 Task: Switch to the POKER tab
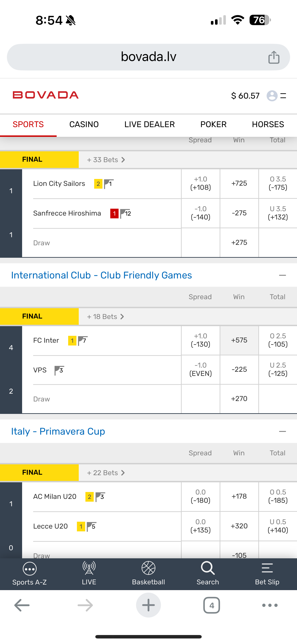(x=213, y=125)
